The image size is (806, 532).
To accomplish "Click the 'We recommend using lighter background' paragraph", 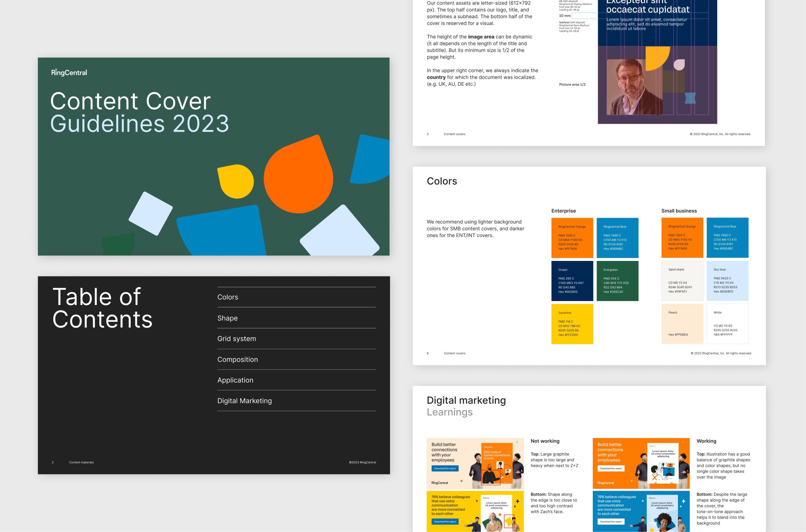I will 476,229.
